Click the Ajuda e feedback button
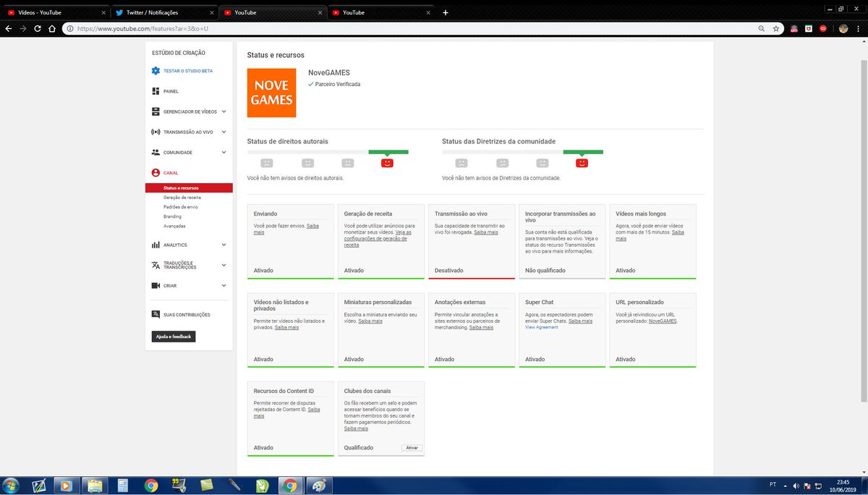 (x=174, y=337)
